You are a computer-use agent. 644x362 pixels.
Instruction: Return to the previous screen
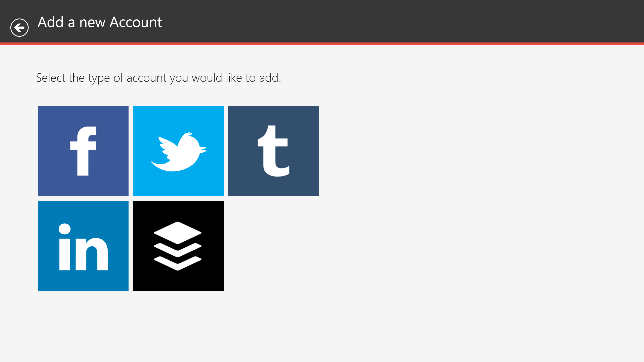pyautogui.click(x=19, y=27)
